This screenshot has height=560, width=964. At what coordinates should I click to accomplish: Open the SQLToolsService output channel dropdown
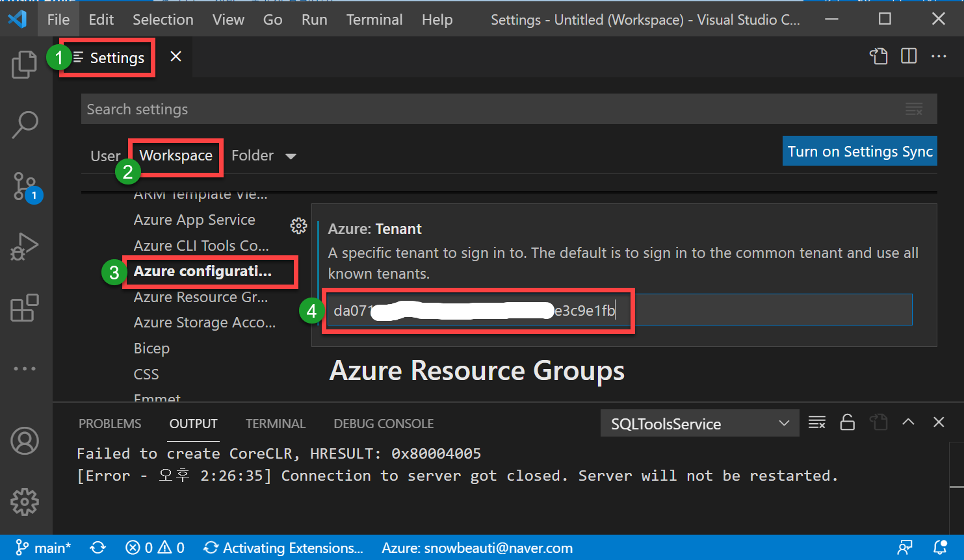point(700,424)
